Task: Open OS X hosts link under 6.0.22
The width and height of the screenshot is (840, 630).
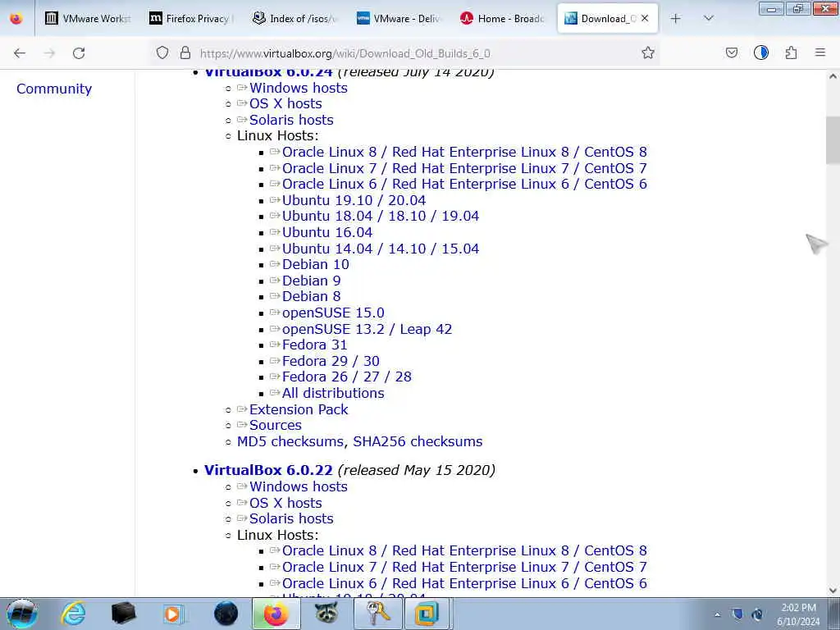Action: (x=285, y=503)
